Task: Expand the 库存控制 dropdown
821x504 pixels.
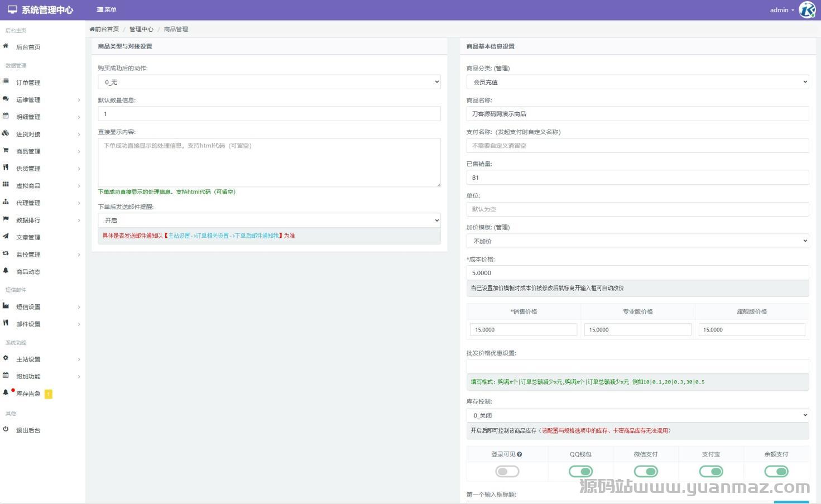Action: (x=637, y=415)
